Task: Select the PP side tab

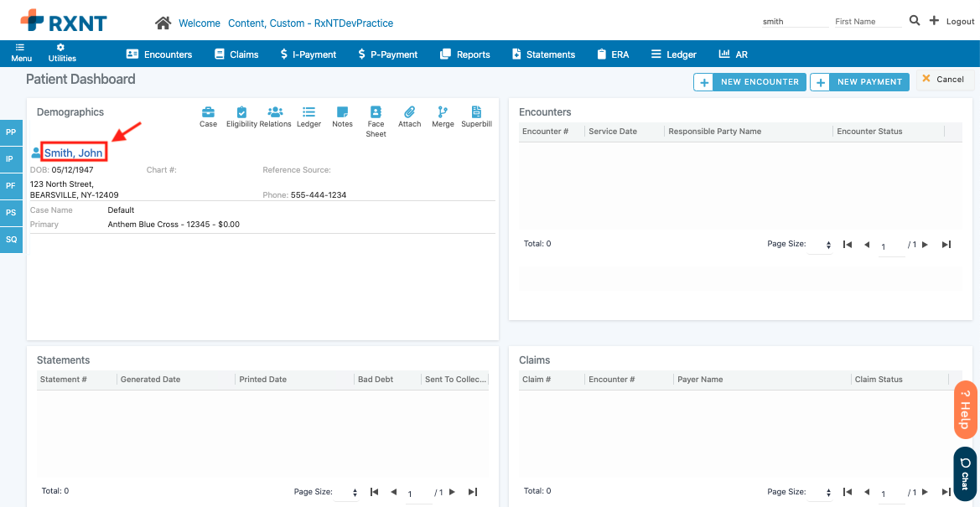Action: (x=11, y=132)
